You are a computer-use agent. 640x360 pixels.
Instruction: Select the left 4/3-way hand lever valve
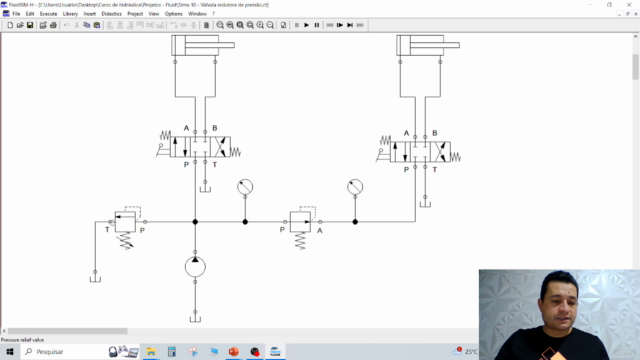[198, 147]
